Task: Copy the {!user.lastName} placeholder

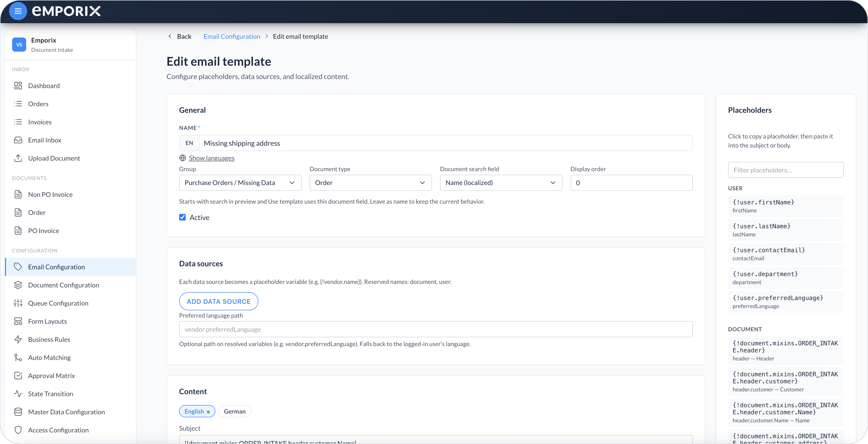Action: point(786,230)
